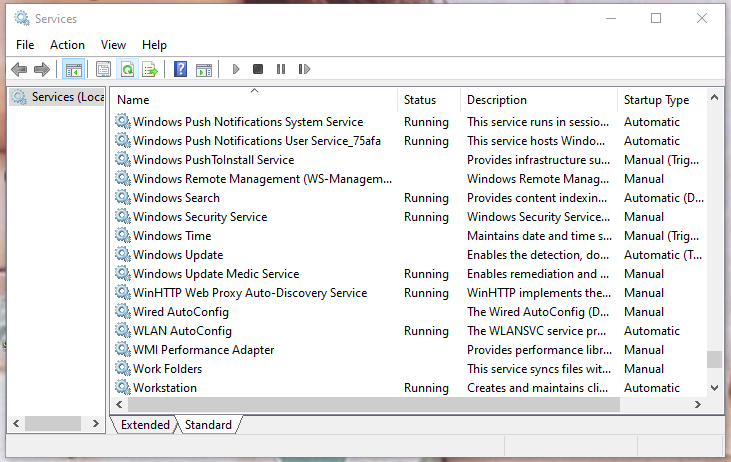Image resolution: width=731 pixels, height=462 pixels.
Task: Click gear icon of Windows Search service
Action: [x=123, y=198]
